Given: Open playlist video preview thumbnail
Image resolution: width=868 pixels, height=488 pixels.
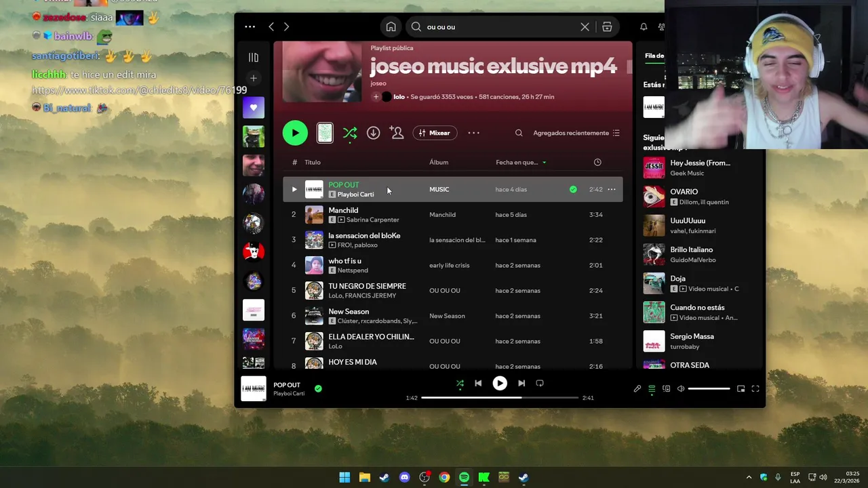Looking at the screenshot, I should 325,133.
